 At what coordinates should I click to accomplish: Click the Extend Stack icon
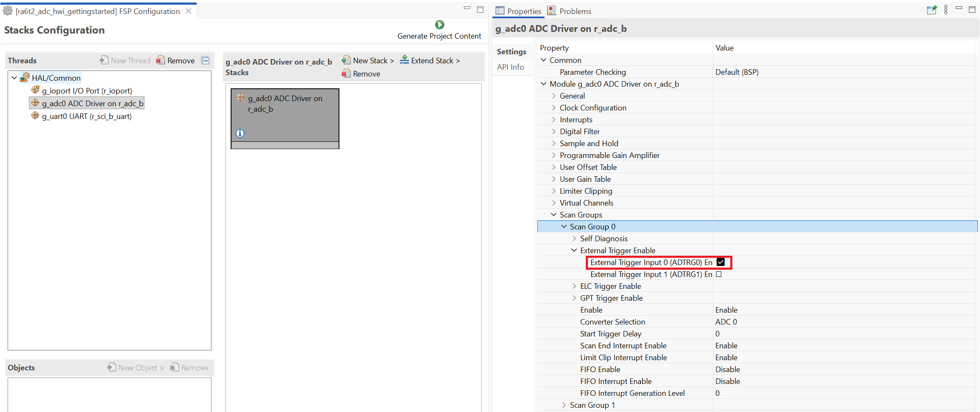click(404, 60)
